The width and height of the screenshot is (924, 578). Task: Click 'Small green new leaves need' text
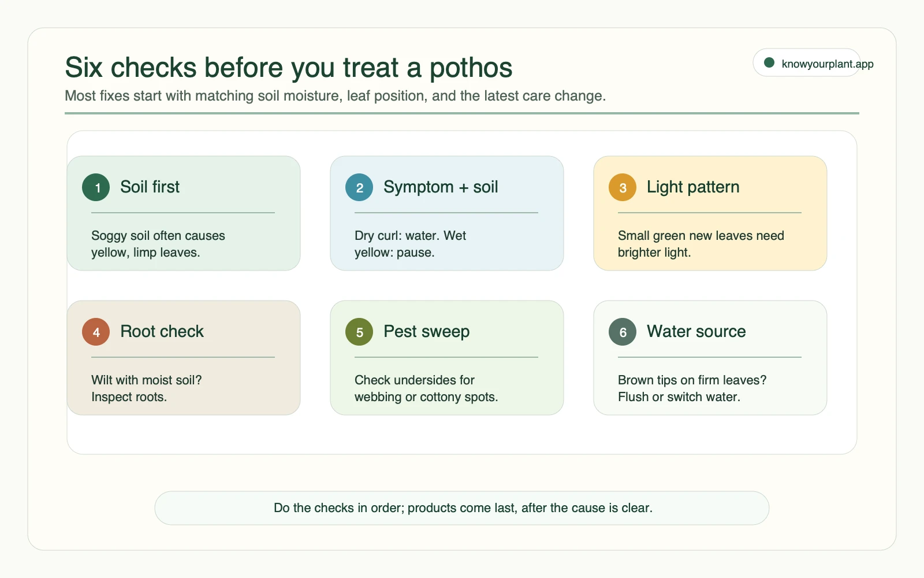[x=701, y=235]
